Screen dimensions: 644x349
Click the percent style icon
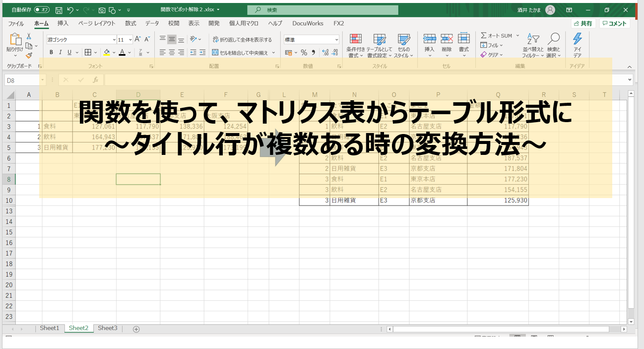click(x=304, y=53)
